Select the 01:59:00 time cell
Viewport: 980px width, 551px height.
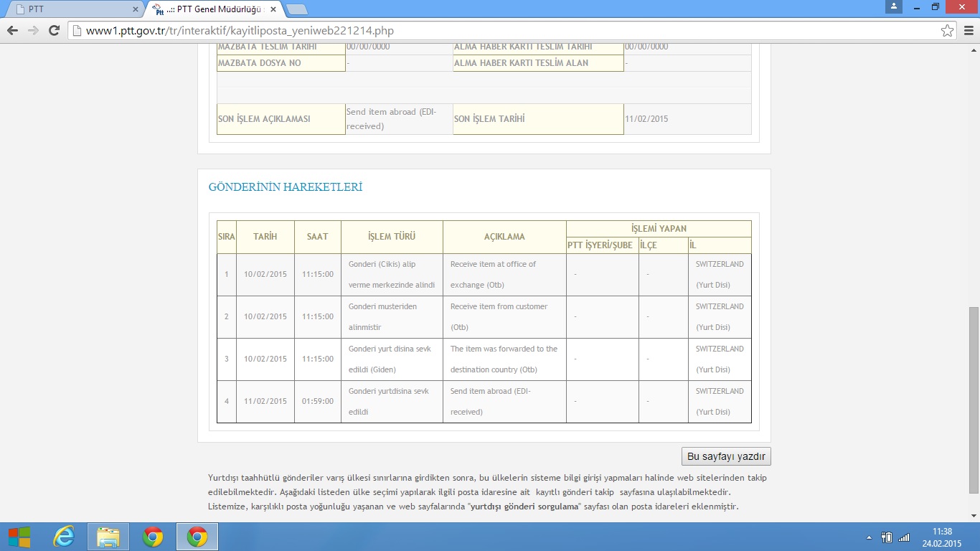pyautogui.click(x=317, y=401)
